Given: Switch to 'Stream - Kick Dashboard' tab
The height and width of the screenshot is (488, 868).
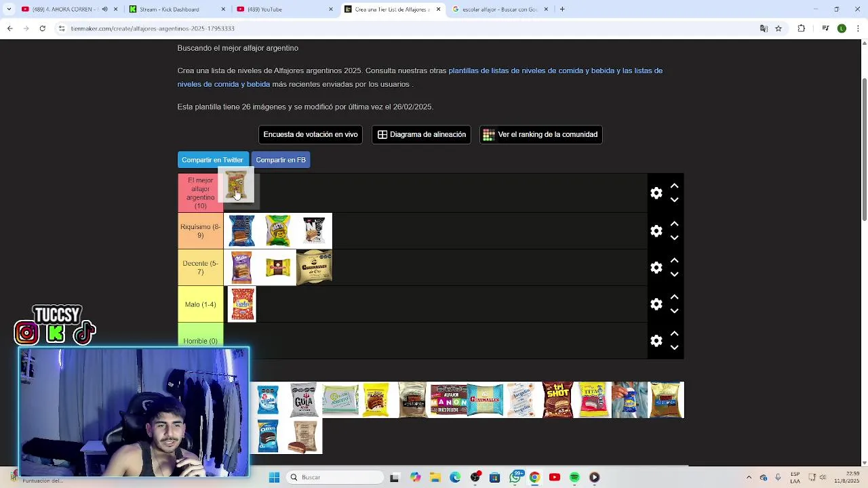Looking at the screenshot, I should point(176,9).
